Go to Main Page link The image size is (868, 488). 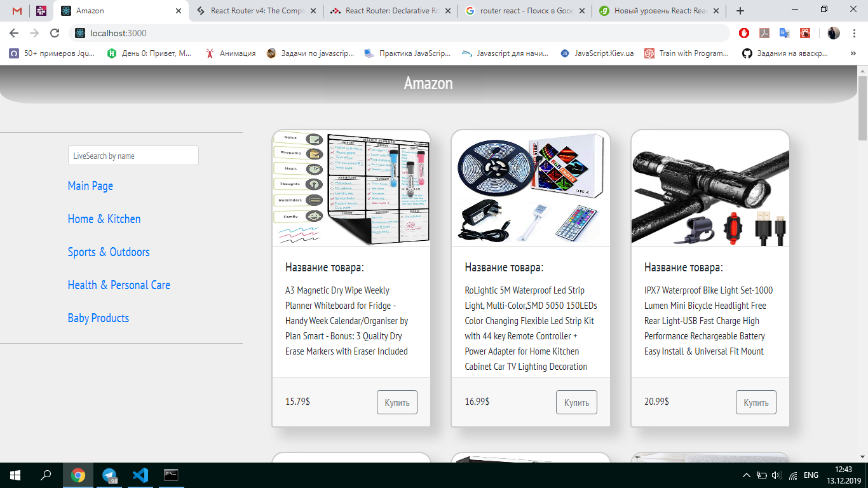tap(90, 186)
